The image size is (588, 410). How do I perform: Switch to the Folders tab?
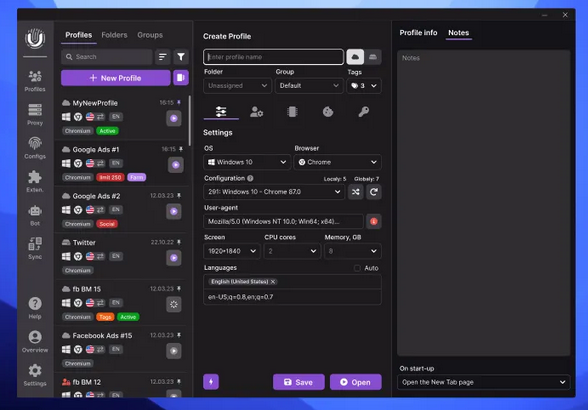[114, 35]
